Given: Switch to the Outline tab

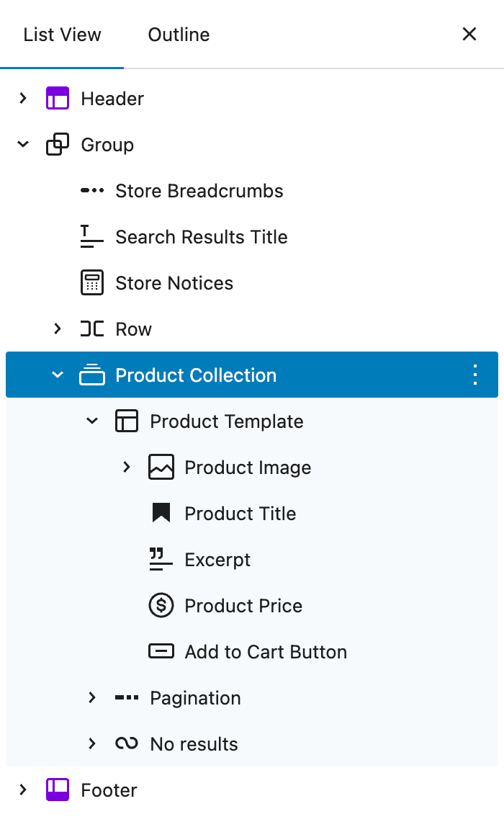Looking at the screenshot, I should coord(179,35).
